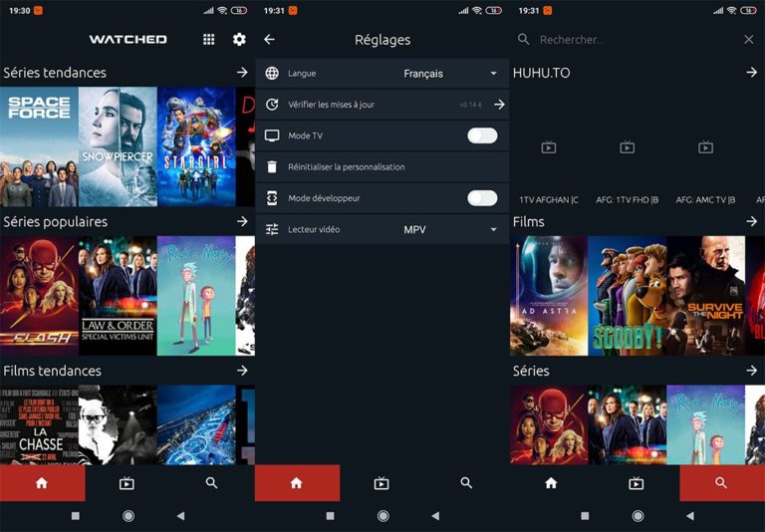Screen dimensions: 765x532
Task: Click the Séries tendances heading
Action: (x=55, y=73)
